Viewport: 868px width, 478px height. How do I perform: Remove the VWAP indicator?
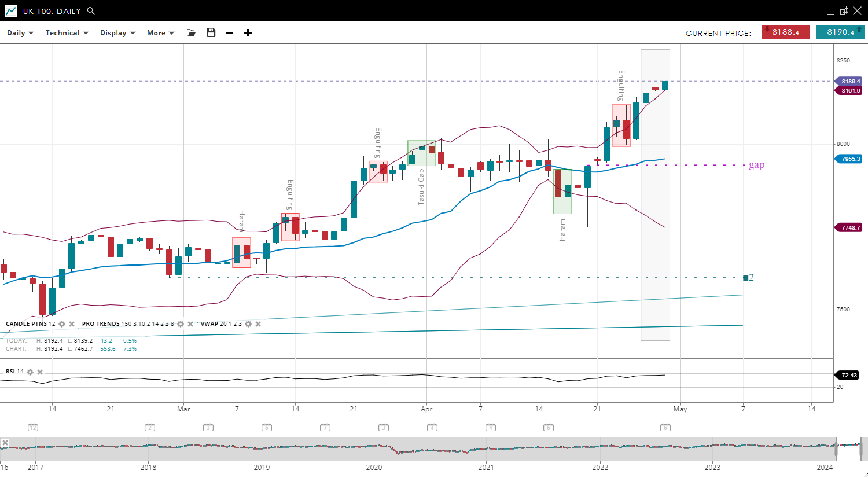[x=258, y=324]
